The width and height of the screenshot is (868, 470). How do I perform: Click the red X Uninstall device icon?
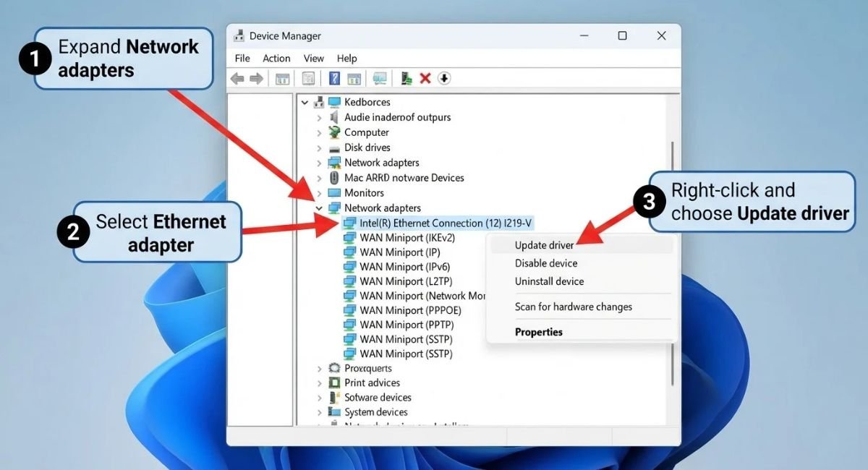(x=425, y=78)
